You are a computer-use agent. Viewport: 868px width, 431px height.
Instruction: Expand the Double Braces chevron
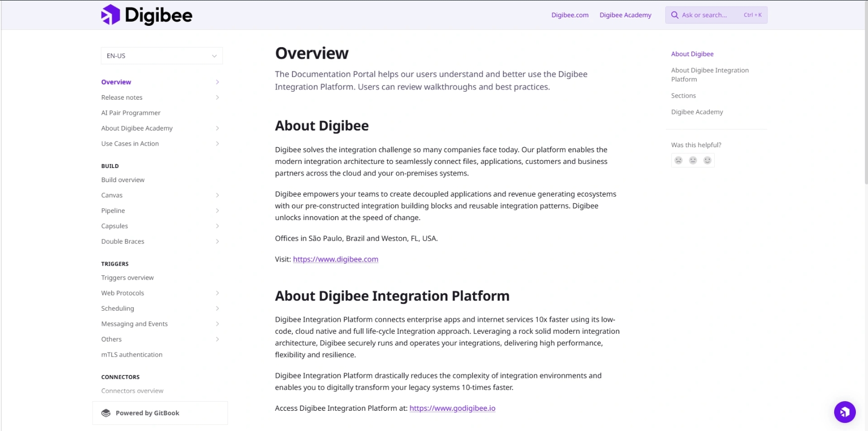pyautogui.click(x=217, y=242)
